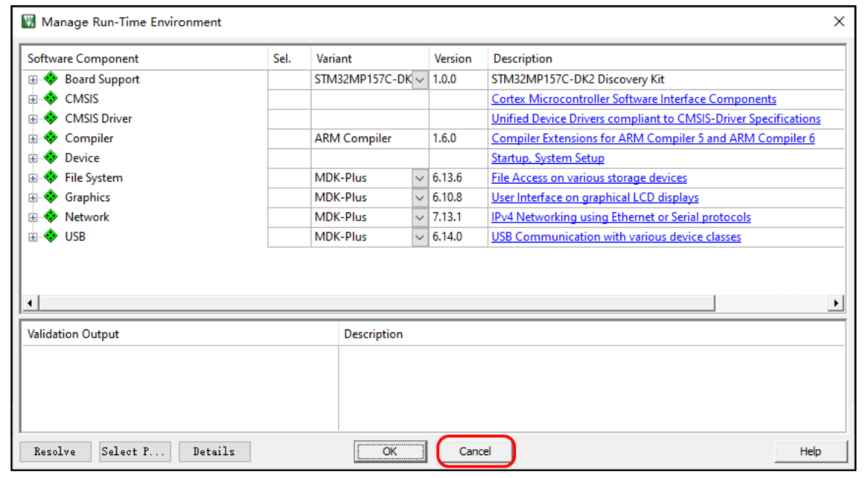The image size is (868, 478).
Task: Click the Resolve button
Action: (x=55, y=451)
